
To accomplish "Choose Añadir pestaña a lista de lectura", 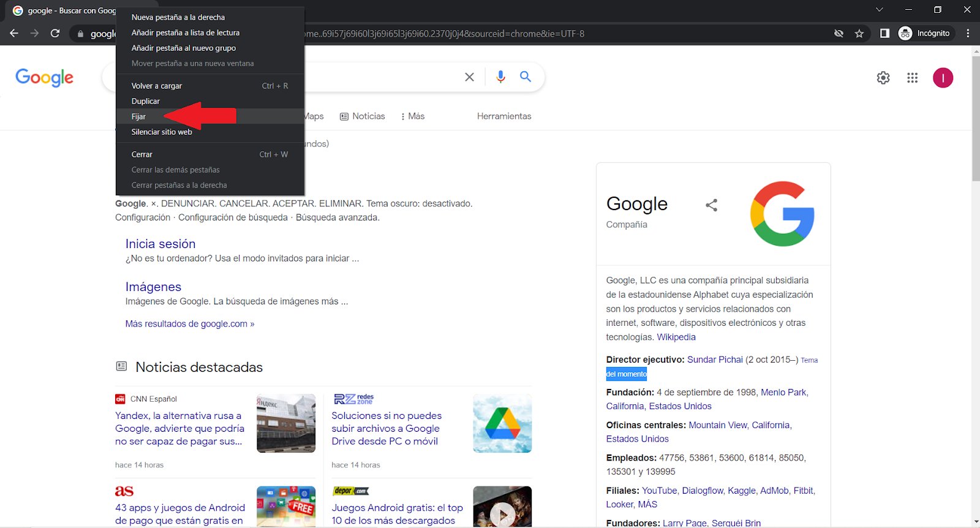I will point(210,32).
